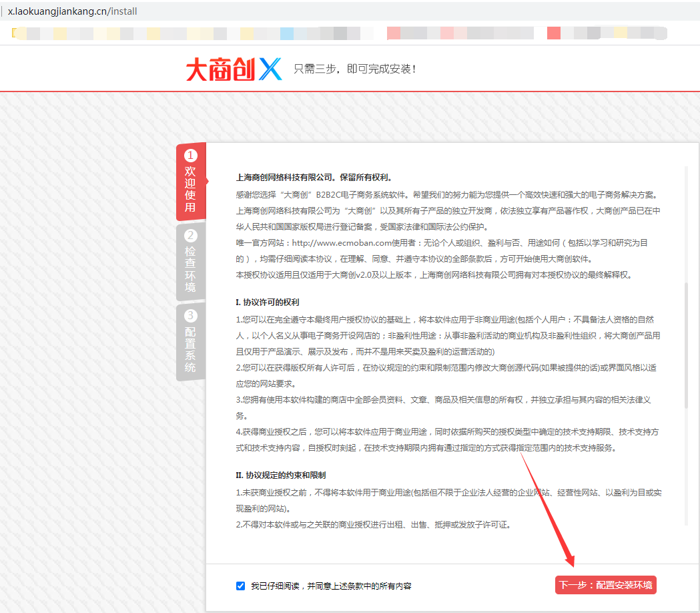Select step 2 检查环境 tab
The image size is (700, 613).
(191, 262)
